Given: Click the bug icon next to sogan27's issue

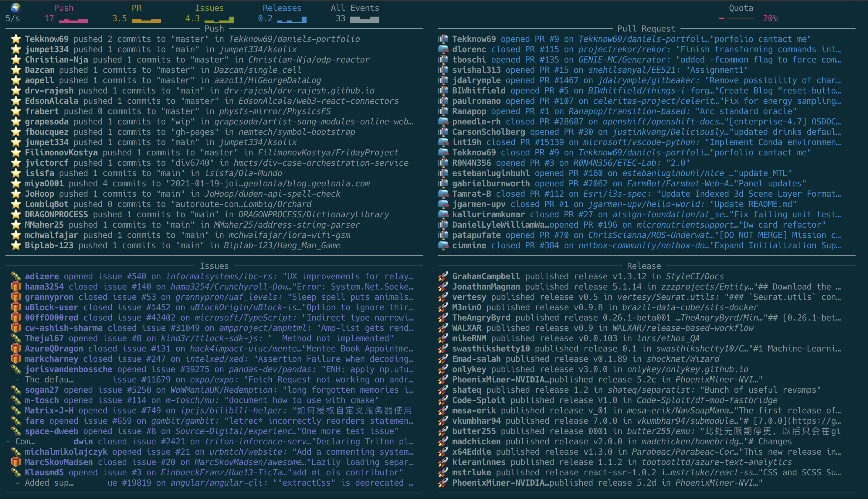Looking at the screenshot, I should coord(15,390).
